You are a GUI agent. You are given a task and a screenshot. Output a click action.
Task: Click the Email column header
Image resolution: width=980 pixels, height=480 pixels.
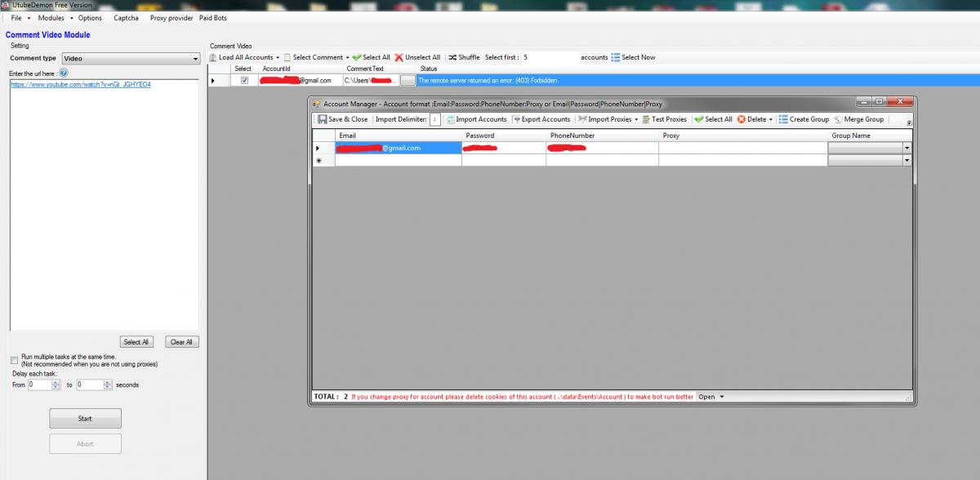point(399,136)
